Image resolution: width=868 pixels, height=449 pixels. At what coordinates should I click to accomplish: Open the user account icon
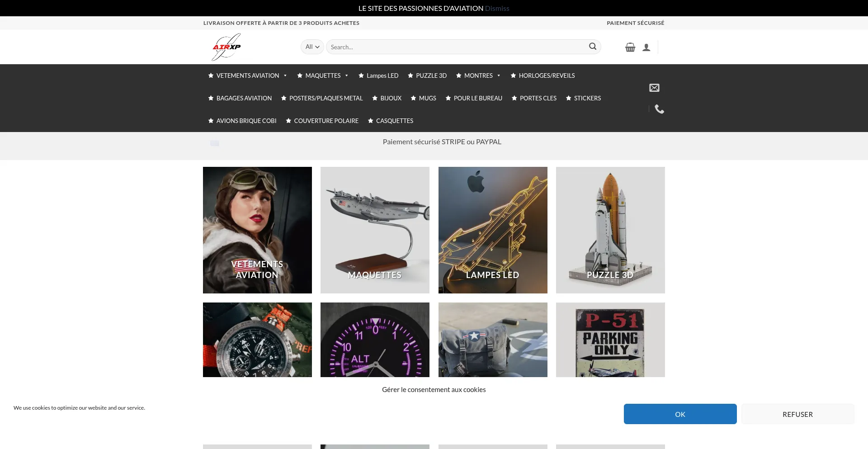[646, 47]
